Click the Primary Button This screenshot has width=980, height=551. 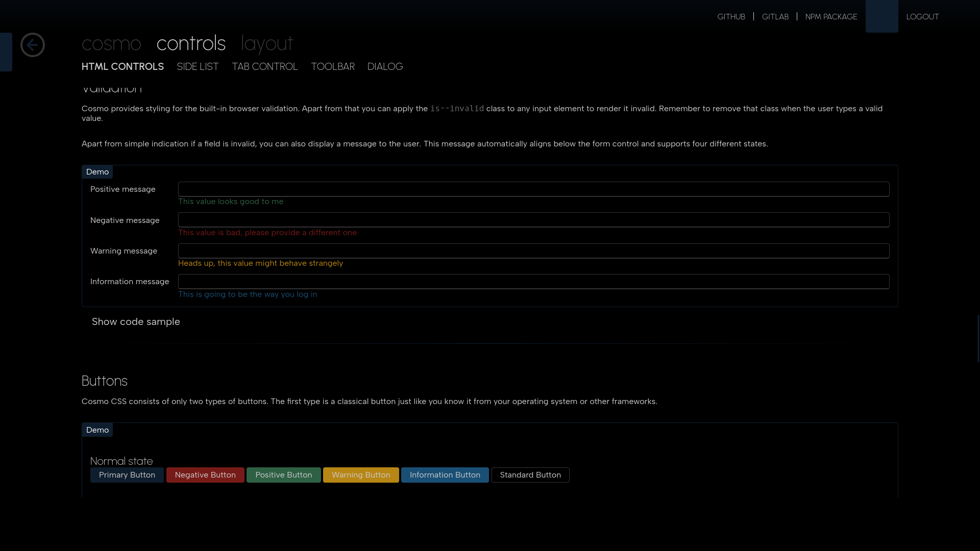[127, 475]
